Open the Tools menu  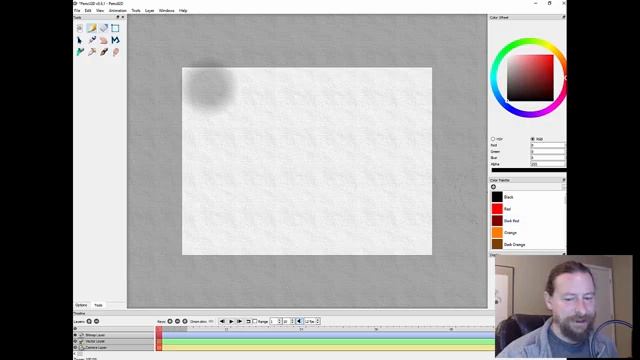(x=136, y=11)
